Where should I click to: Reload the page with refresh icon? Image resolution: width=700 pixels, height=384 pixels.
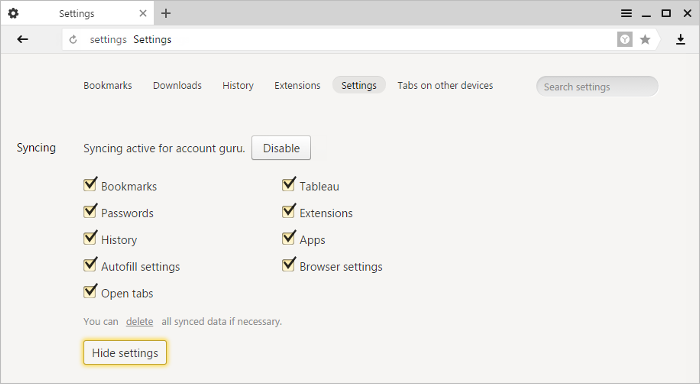point(73,40)
